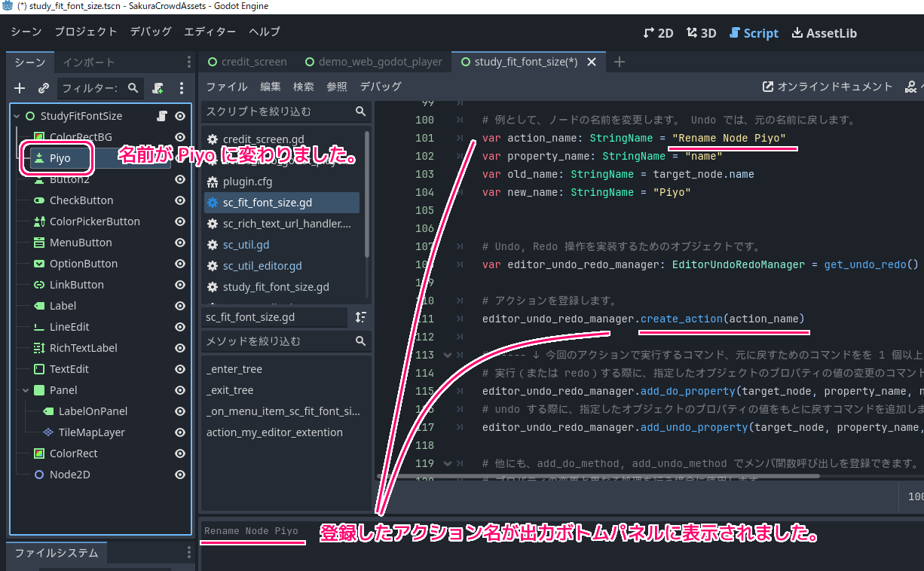Select the TileMapLayer node
This screenshot has height=571, width=924.
tap(92, 432)
